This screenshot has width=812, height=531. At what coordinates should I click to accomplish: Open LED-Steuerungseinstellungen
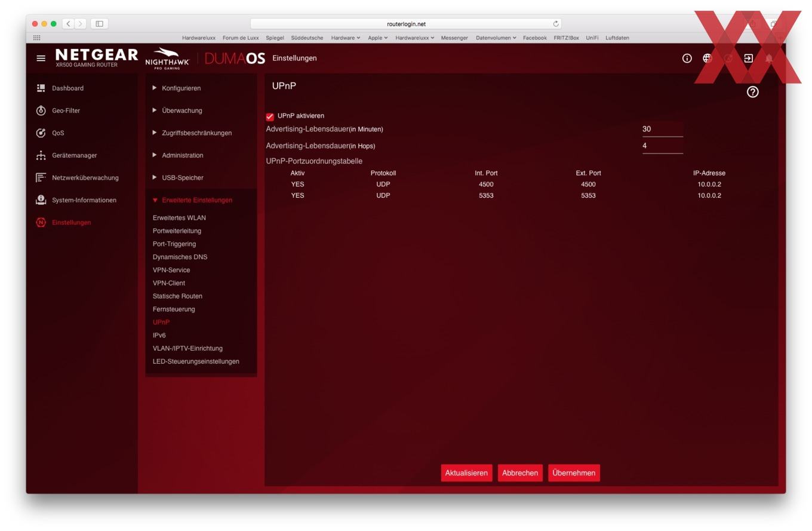click(196, 361)
